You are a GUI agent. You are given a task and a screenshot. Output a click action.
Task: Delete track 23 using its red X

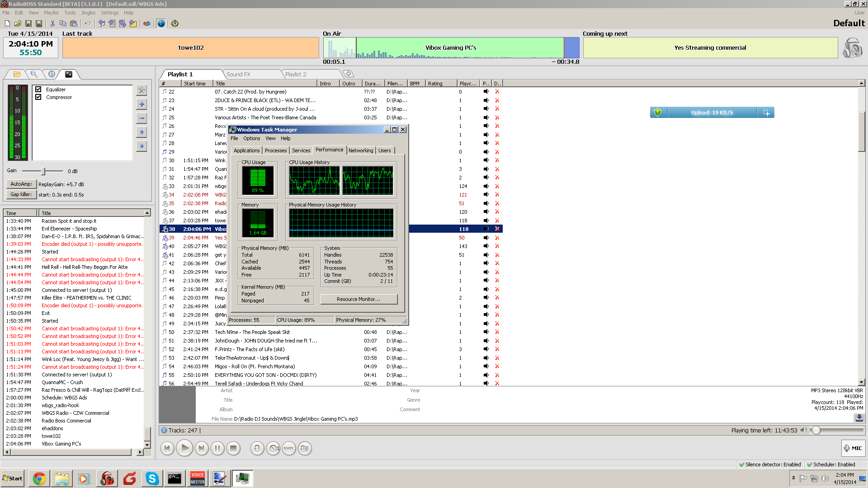pos(497,100)
